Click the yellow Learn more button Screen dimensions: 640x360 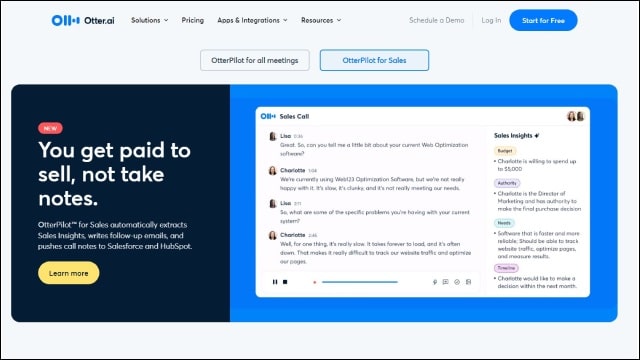pyautogui.click(x=69, y=273)
